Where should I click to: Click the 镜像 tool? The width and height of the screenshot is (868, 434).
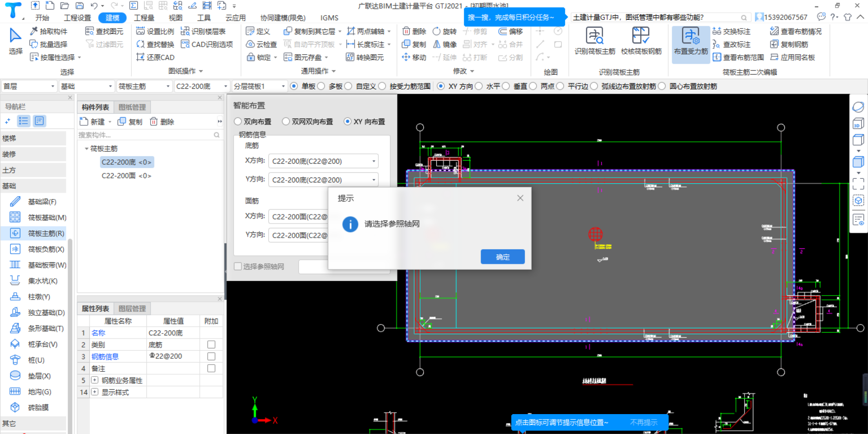click(445, 44)
